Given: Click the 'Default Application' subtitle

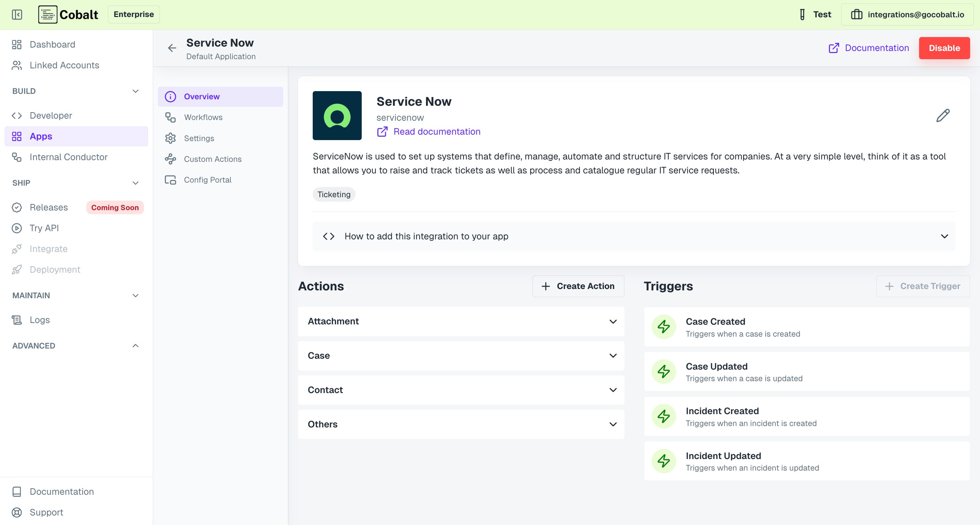Looking at the screenshot, I should coord(221,56).
